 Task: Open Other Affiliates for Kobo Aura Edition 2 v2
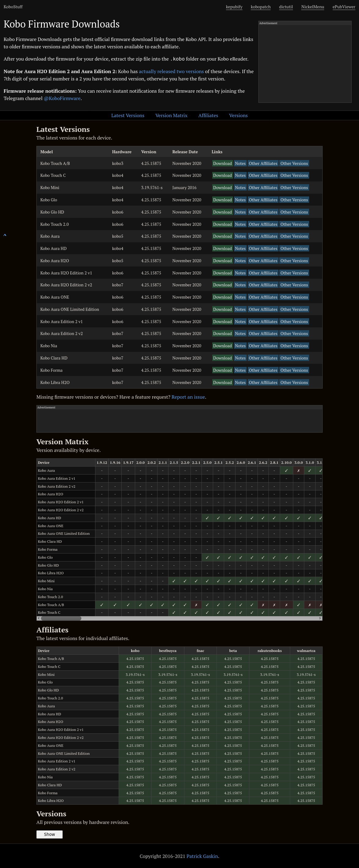[x=263, y=333]
